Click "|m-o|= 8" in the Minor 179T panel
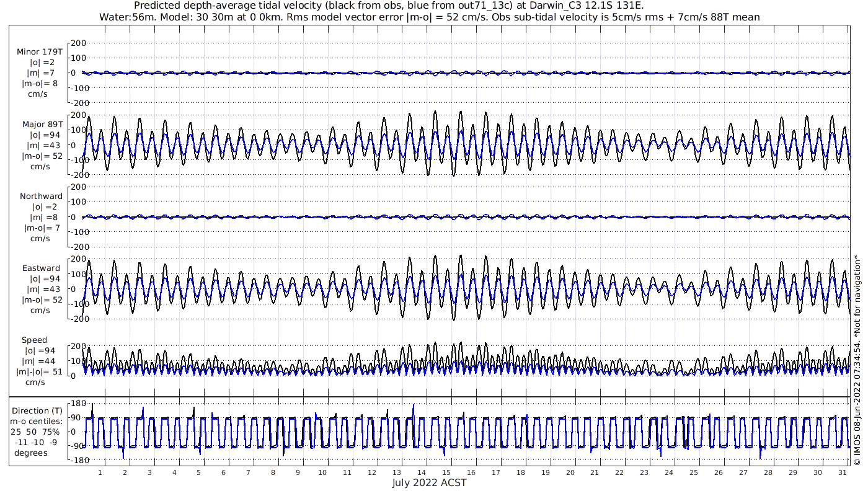 (40, 84)
